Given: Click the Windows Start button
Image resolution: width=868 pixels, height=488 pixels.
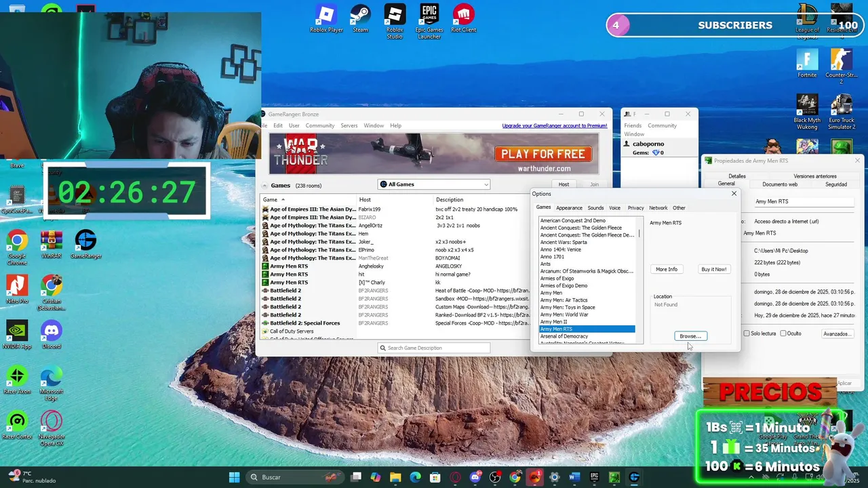Looking at the screenshot, I should coord(234,477).
